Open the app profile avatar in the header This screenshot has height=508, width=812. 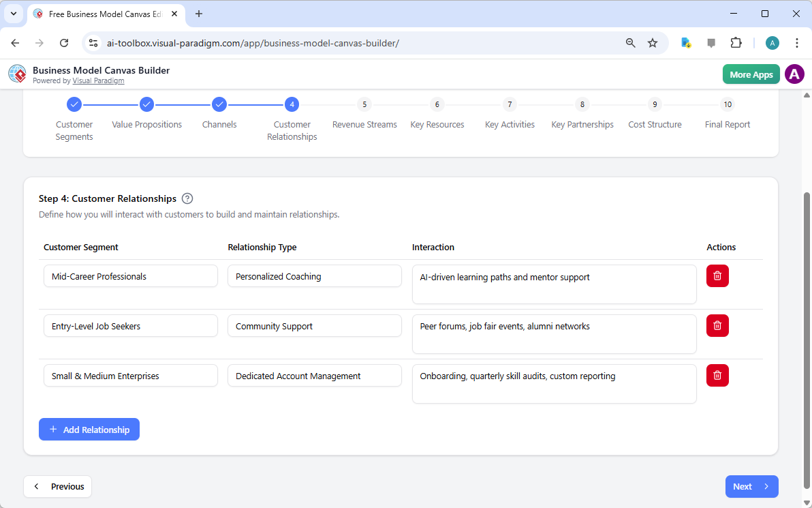794,74
